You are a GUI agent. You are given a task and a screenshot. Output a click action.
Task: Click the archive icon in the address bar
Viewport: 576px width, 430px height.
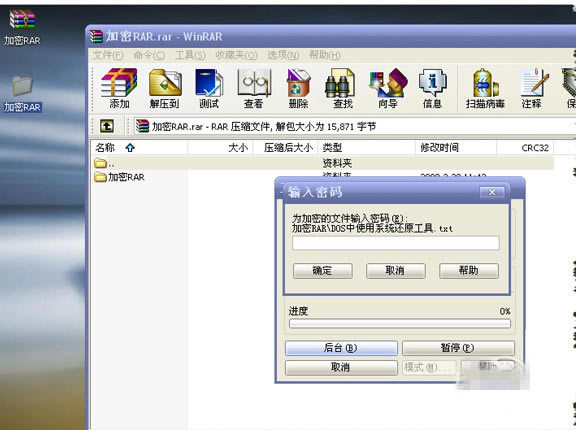(x=142, y=126)
